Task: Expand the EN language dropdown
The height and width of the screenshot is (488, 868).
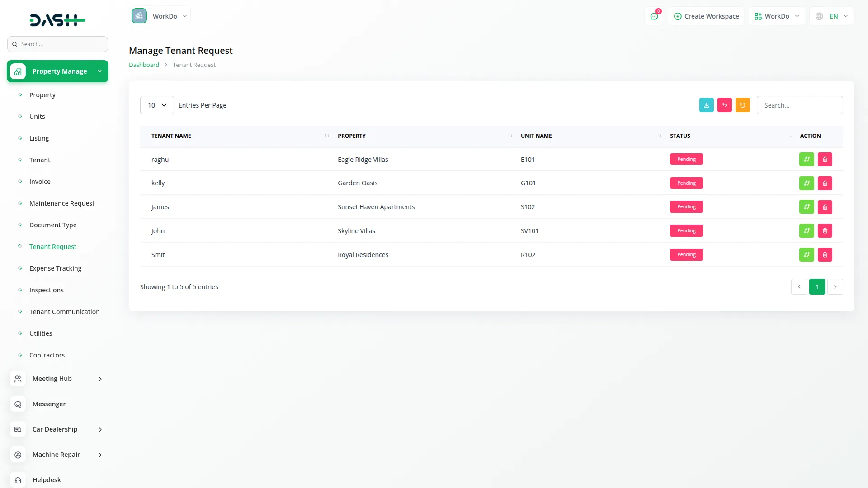Action: pyautogui.click(x=832, y=16)
